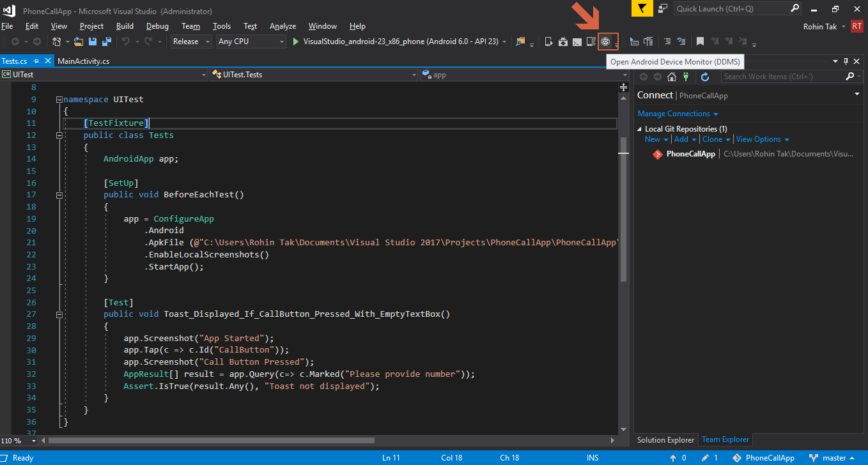Click the Add link under Local Git Repositories
The image size is (868, 465).
click(x=681, y=139)
